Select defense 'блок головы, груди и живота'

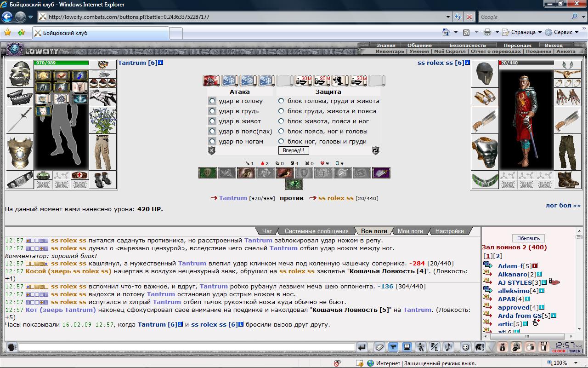pos(281,101)
